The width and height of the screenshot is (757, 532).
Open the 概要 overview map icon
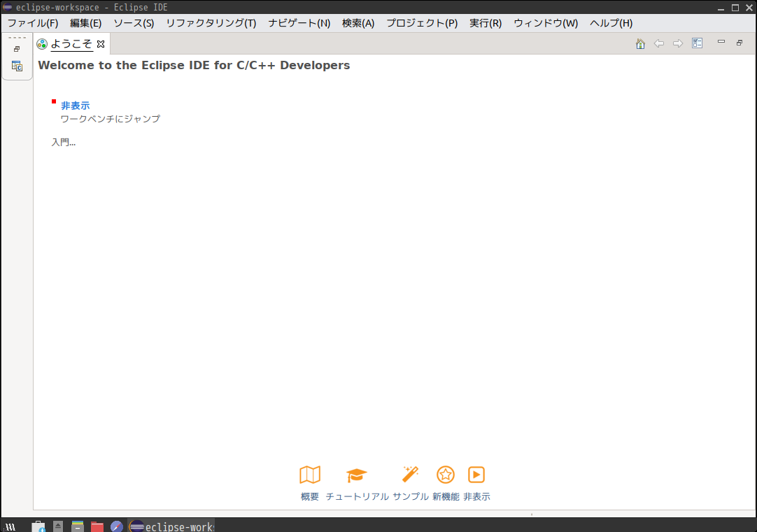(x=310, y=475)
